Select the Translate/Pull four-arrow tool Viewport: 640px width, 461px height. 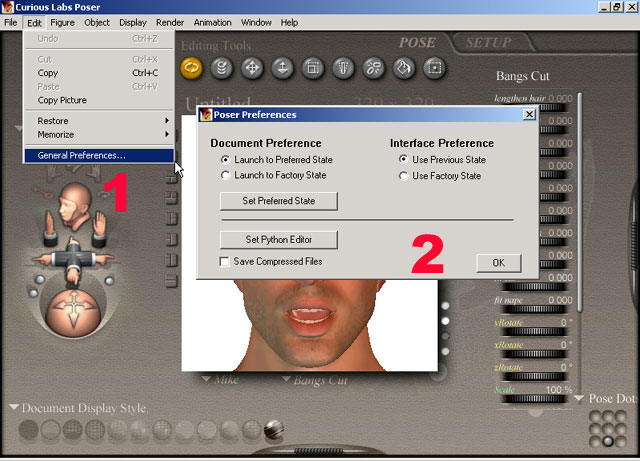252,67
